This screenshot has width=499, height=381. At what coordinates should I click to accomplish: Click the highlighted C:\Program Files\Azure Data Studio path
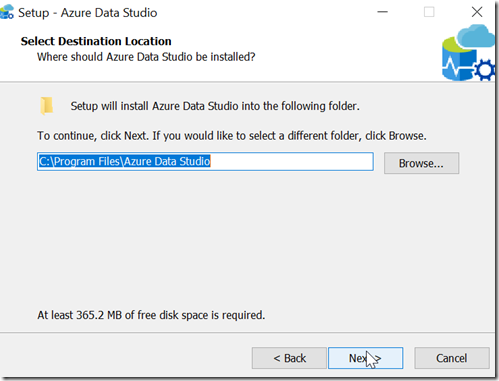tap(124, 161)
